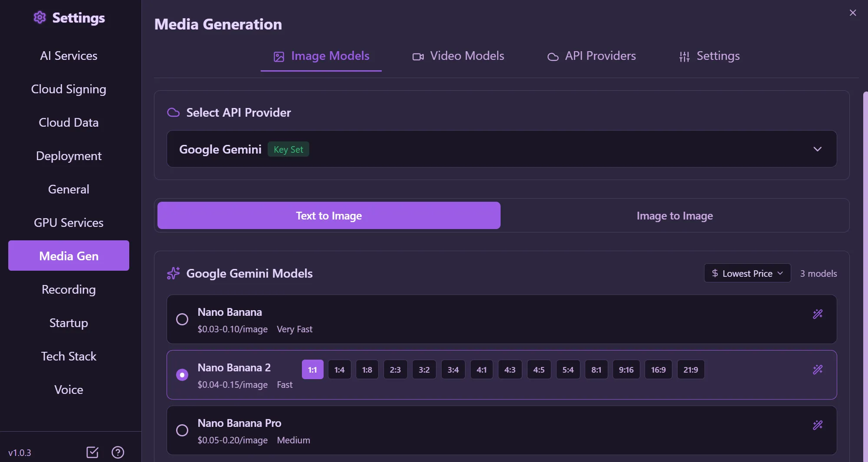
Task: Choose the 4:3 aspect ratio
Action: tap(510, 370)
